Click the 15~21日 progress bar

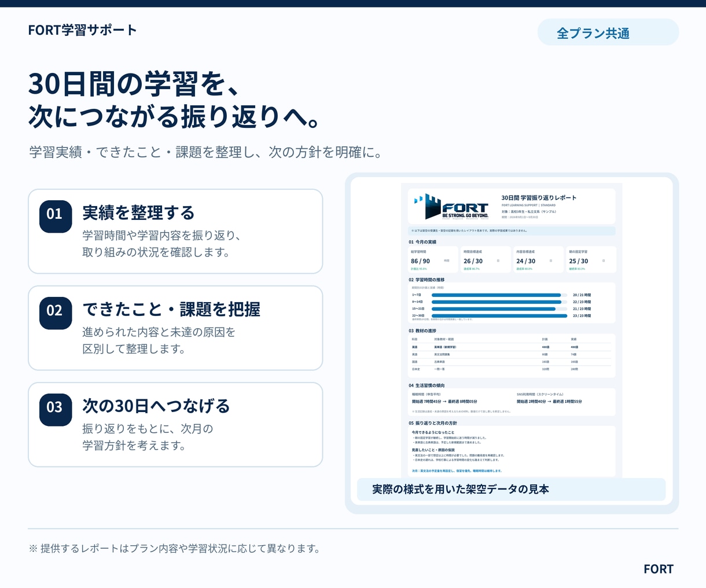point(499,309)
